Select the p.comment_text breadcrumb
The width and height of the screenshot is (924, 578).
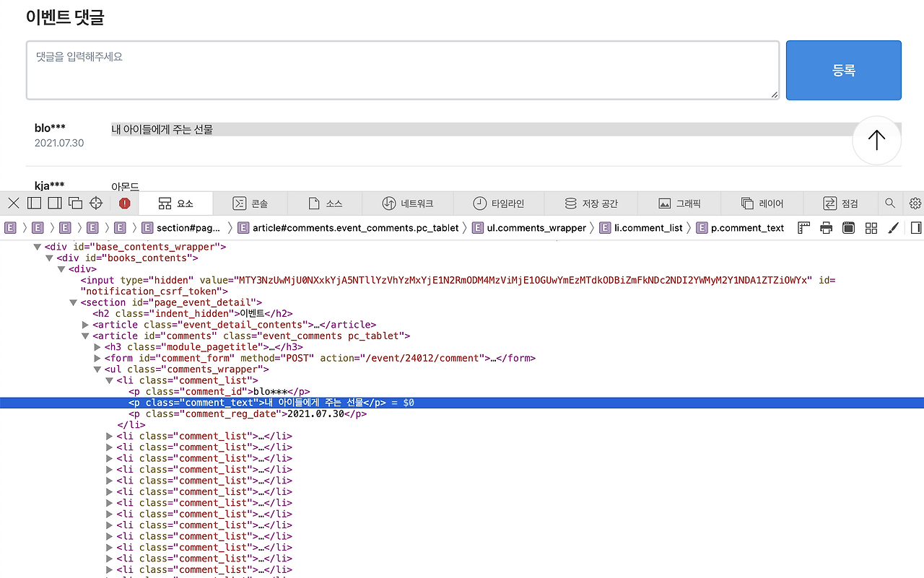tap(740, 228)
